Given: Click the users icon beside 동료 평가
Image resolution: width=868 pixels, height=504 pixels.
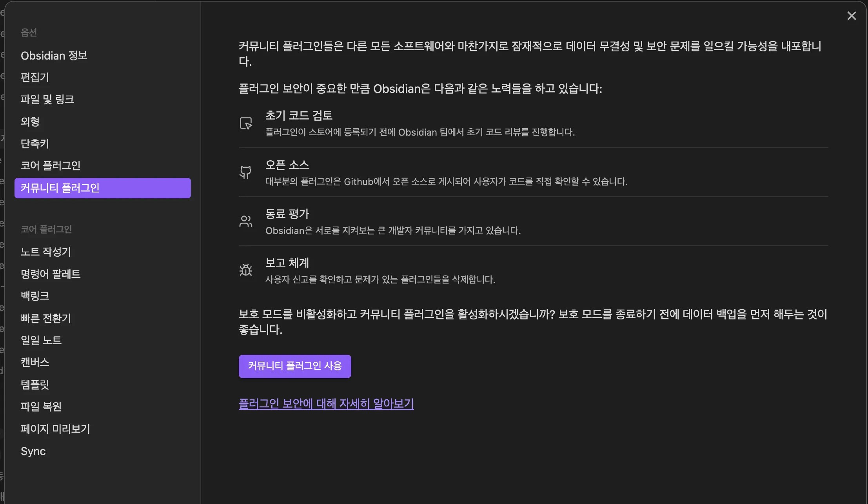Looking at the screenshot, I should pos(246,221).
